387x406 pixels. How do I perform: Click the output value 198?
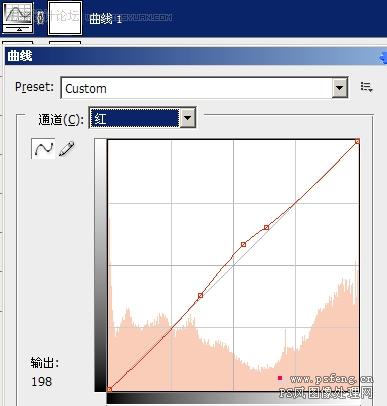point(42,381)
